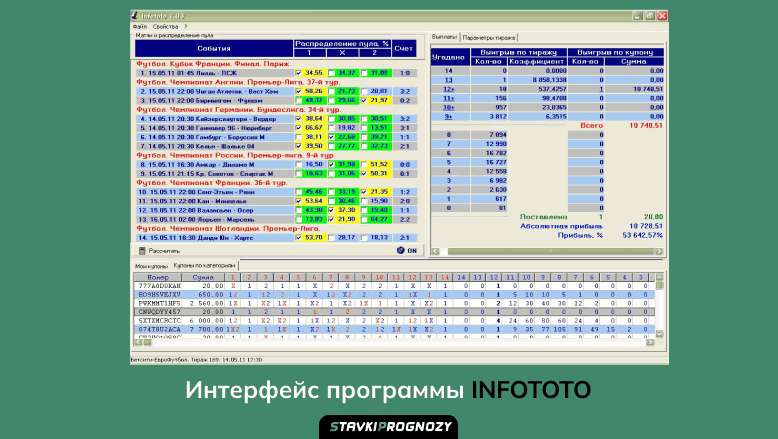Check outcome 1 box for Данди Юн - Хартс
The width and height of the screenshot is (778, 439).
299,237
